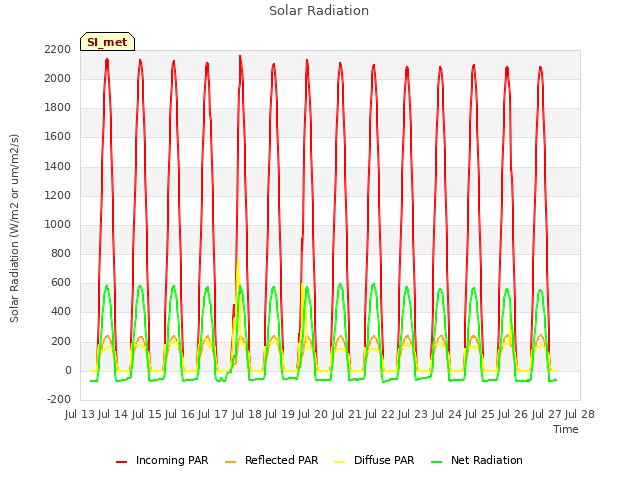This screenshot has width=640, height=480.
Task: Select the Reflected PAR legend label
Action: click(281, 460)
